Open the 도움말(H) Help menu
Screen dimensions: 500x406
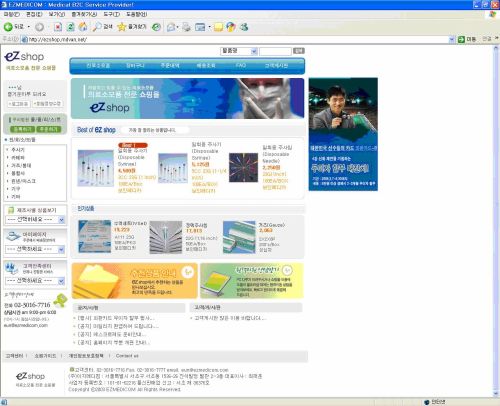point(136,14)
